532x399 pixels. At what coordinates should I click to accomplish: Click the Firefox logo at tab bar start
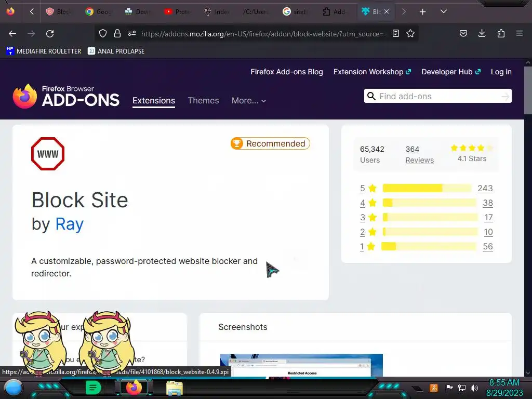click(10, 11)
